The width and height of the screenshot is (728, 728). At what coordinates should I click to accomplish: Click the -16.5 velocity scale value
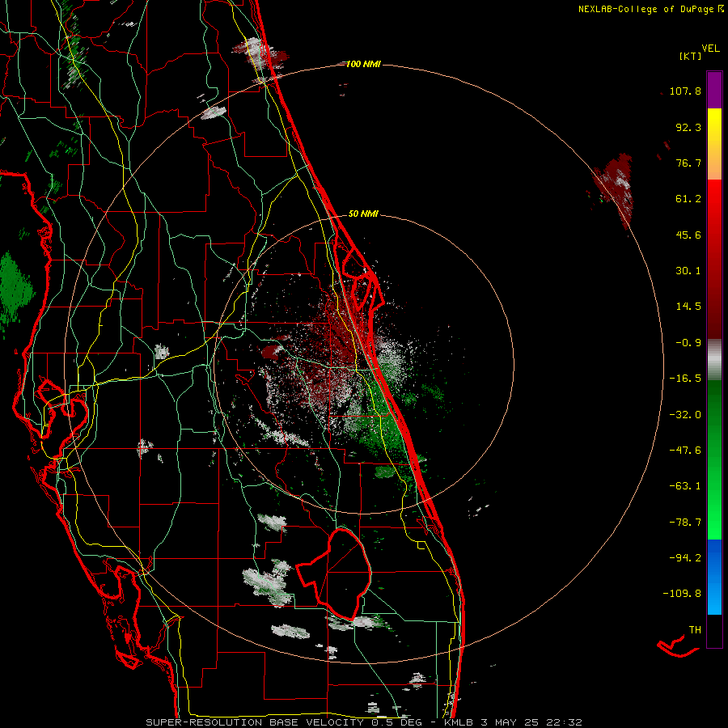coord(685,379)
